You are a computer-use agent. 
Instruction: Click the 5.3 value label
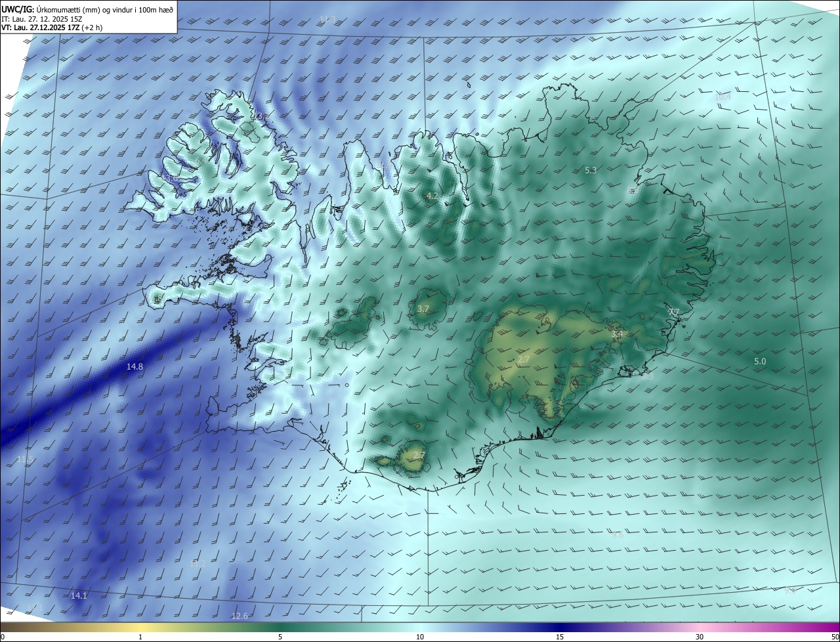click(591, 170)
